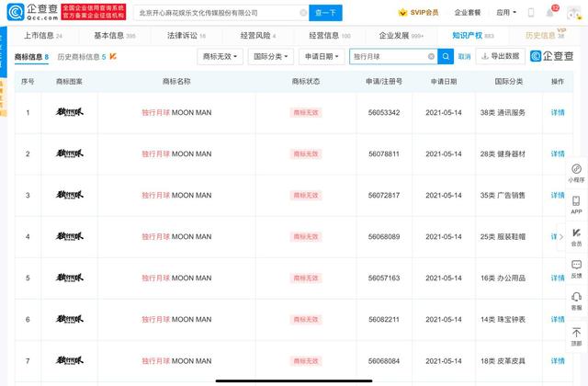588x386 pixels.
Task: Switch to 上市信息 tab
Action: [43, 36]
